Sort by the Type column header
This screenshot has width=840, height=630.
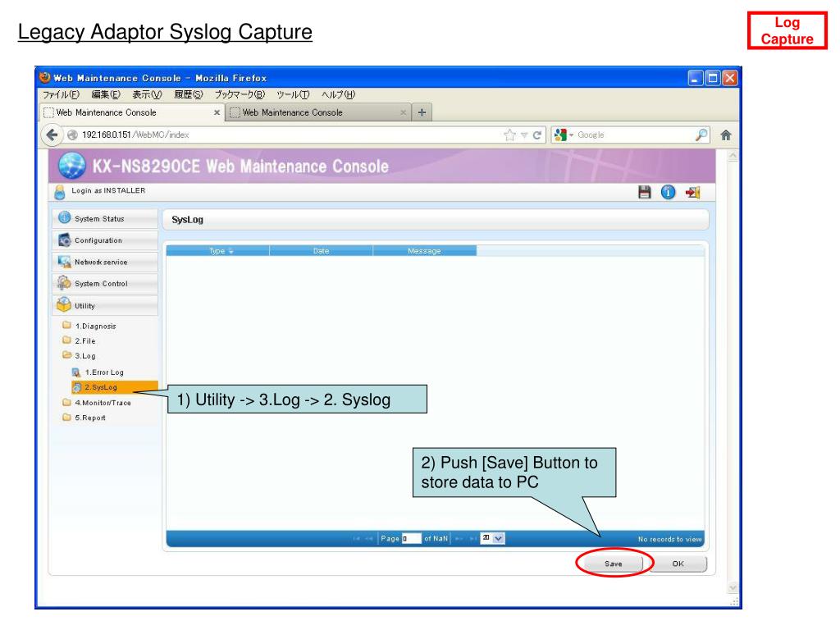(217, 251)
